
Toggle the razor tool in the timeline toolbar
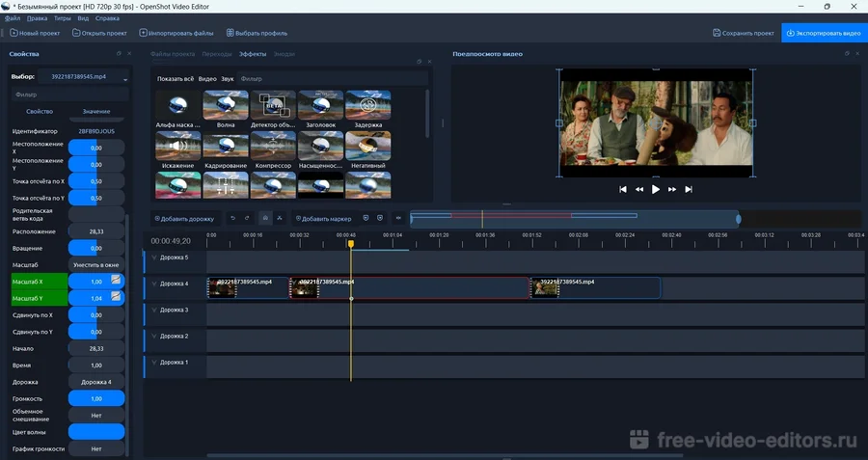(x=280, y=219)
